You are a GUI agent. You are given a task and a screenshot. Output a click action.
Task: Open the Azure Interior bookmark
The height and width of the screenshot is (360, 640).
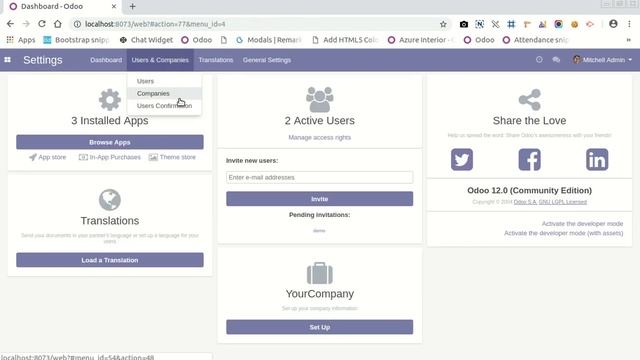point(421,40)
